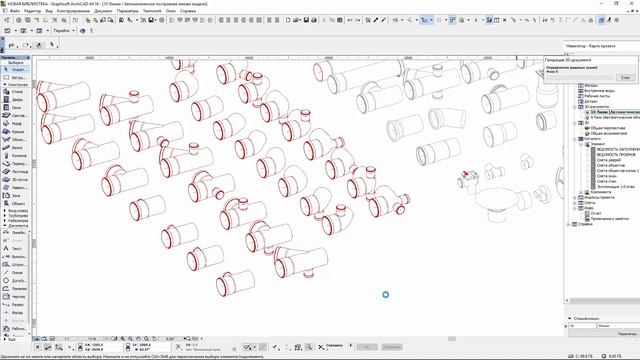Select the Elevation (Фасад) tool

(x=15, y=312)
